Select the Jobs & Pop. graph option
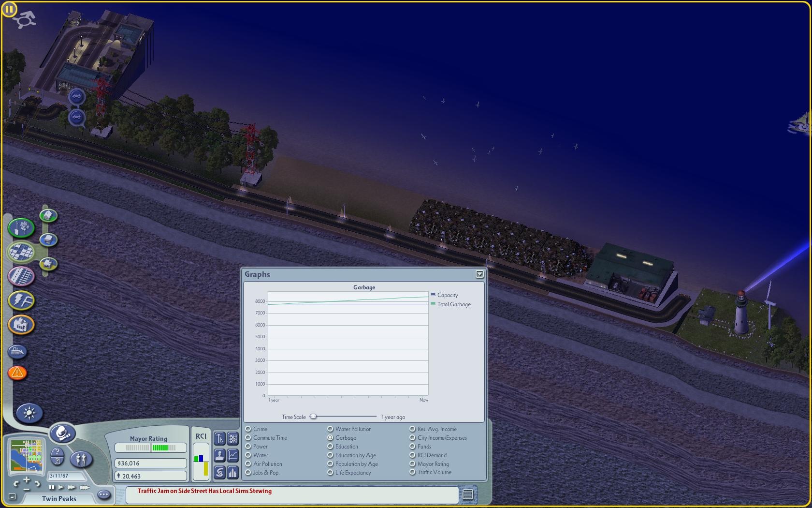The width and height of the screenshot is (812, 508). 248,473
